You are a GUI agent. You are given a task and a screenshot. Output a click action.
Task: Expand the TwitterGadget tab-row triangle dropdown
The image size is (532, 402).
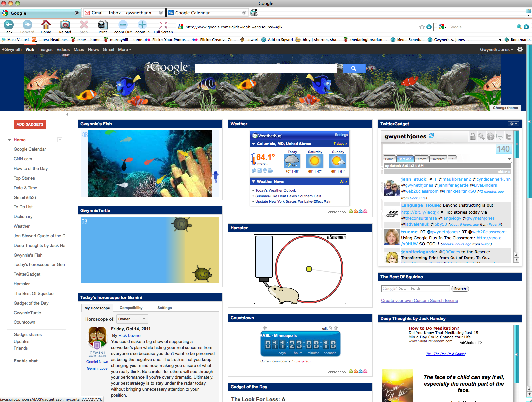(x=509, y=159)
